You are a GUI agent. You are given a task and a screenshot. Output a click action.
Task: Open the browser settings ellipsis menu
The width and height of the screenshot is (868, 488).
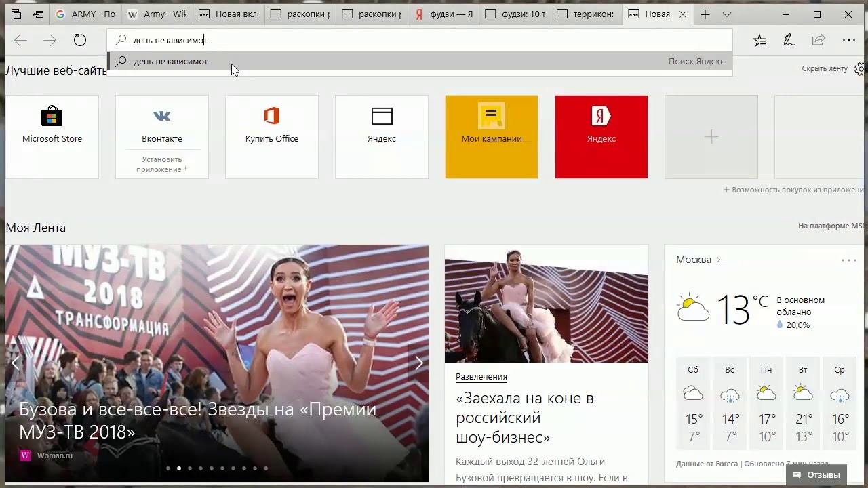[x=848, y=40]
